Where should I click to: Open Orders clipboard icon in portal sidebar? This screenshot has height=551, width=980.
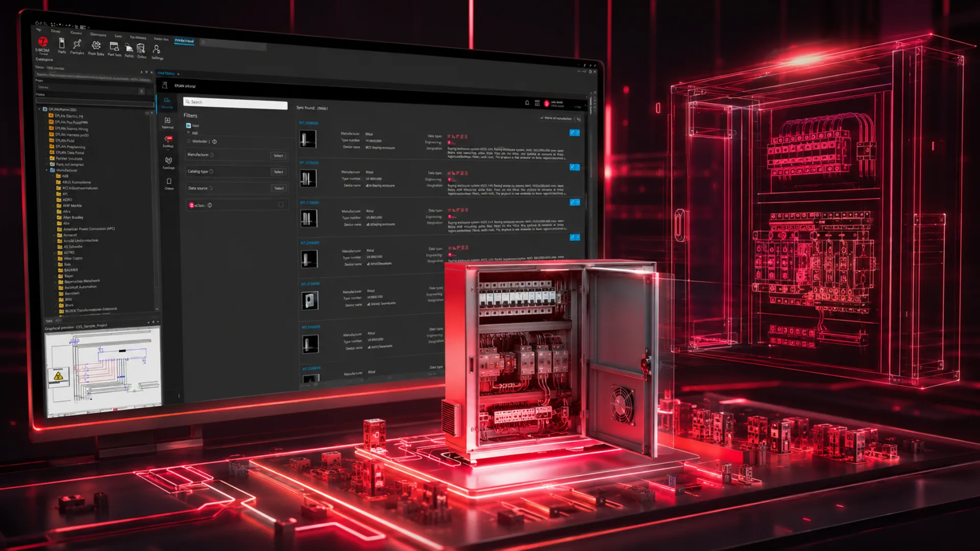click(169, 181)
